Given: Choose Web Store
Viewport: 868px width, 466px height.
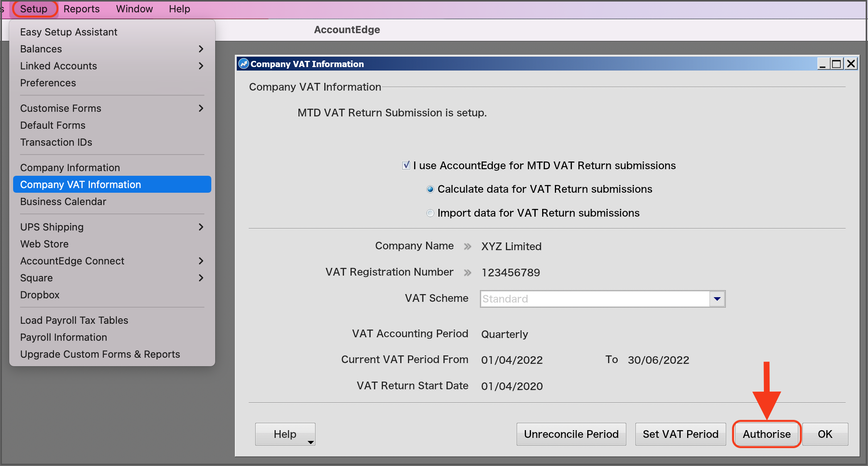Looking at the screenshot, I should (x=112, y=244).
